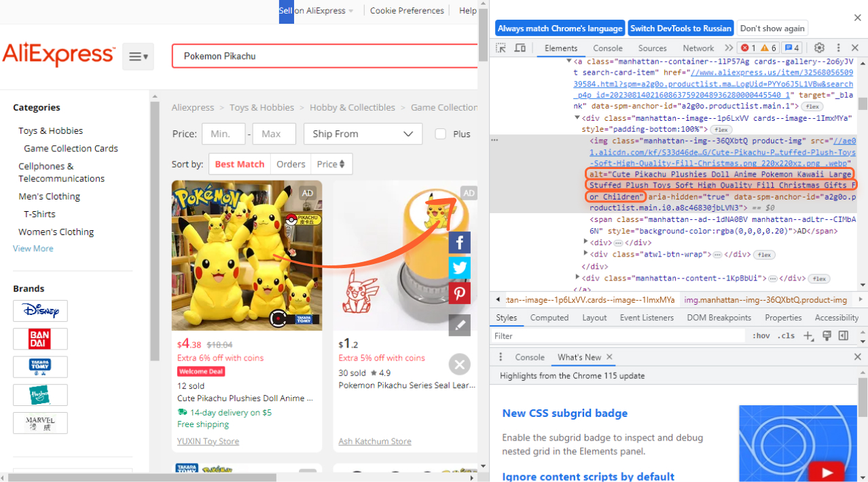Open the YUXIN Toy Store link
The width and height of the screenshot is (868, 482).
pyautogui.click(x=208, y=441)
